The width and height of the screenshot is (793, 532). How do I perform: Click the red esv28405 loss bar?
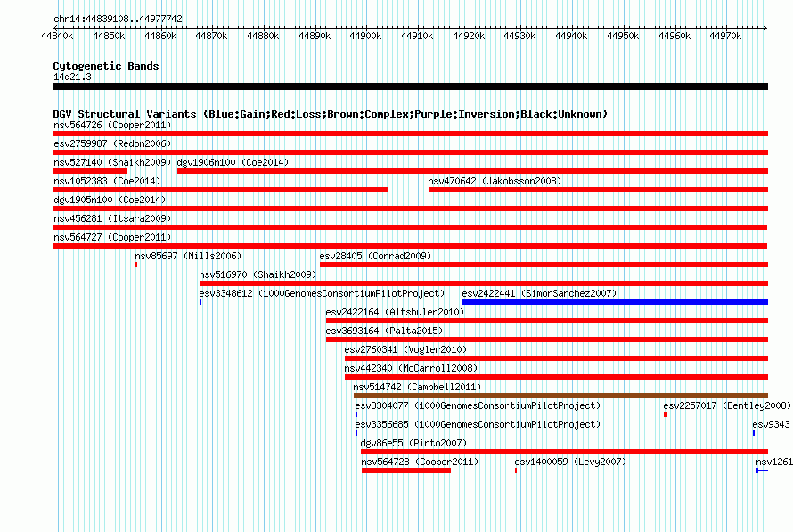click(544, 265)
